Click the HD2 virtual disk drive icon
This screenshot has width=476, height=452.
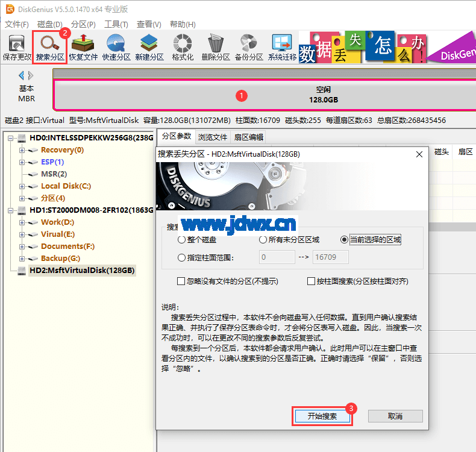22,271
